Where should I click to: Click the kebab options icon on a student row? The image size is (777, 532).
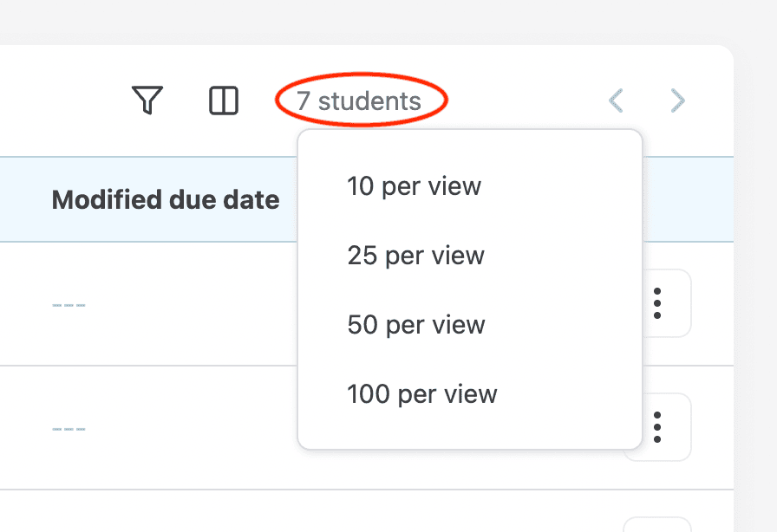pyautogui.click(x=657, y=303)
